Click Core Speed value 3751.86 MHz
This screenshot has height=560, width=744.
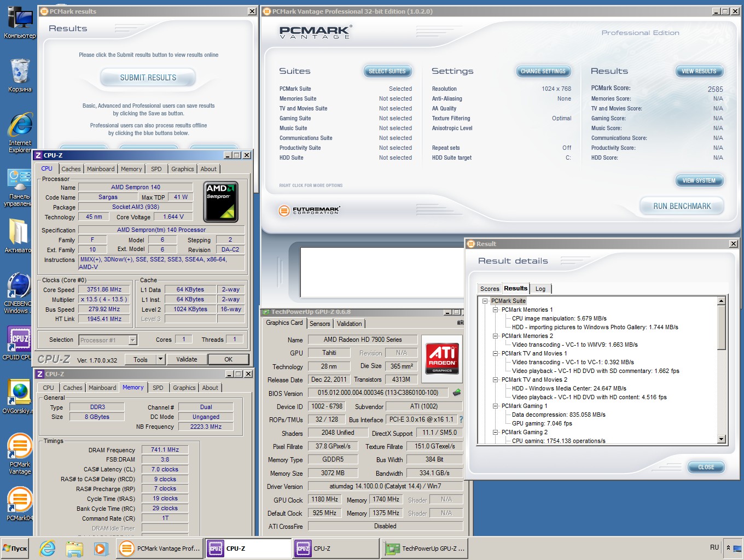(104, 290)
